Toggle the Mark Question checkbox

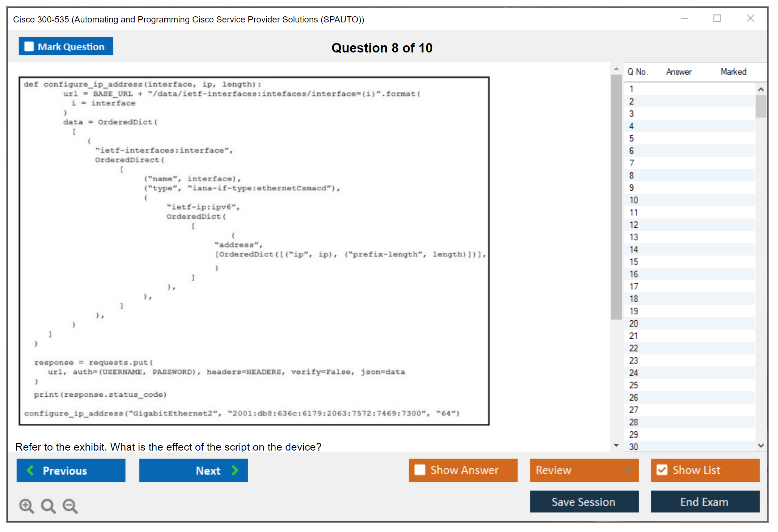click(x=29, y=47)
